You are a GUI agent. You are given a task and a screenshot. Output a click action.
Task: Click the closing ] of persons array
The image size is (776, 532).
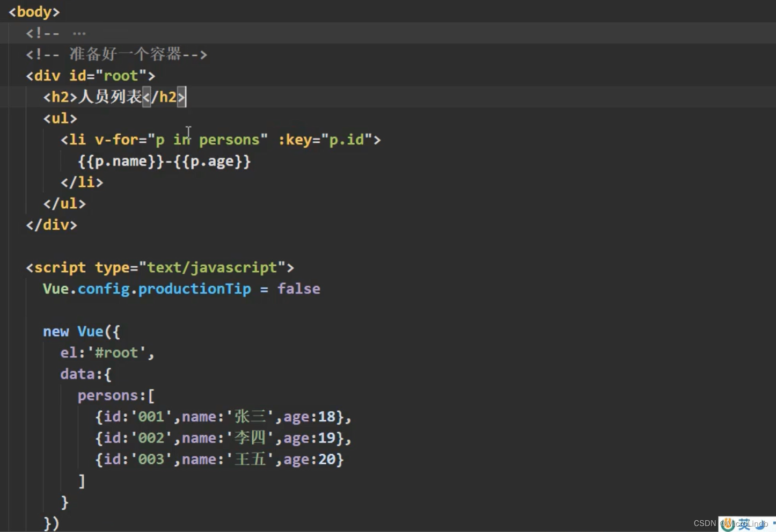[82, 481]
